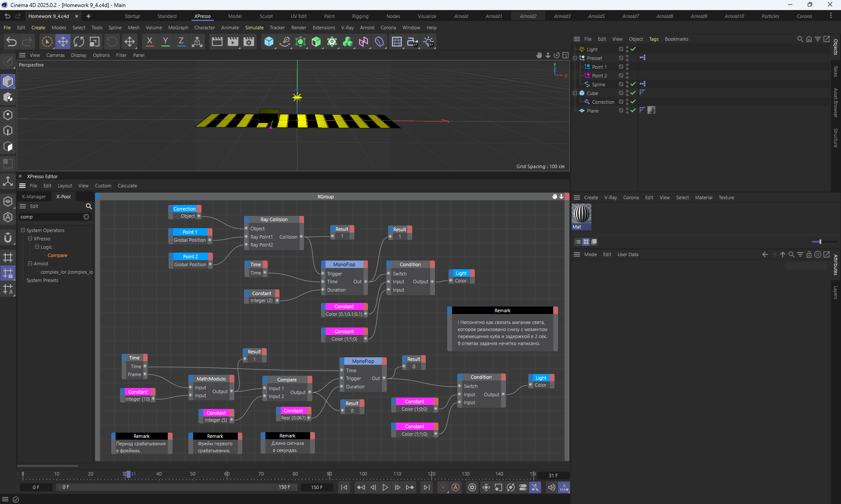Click the XPresso tag on Presset

point(643,58)
